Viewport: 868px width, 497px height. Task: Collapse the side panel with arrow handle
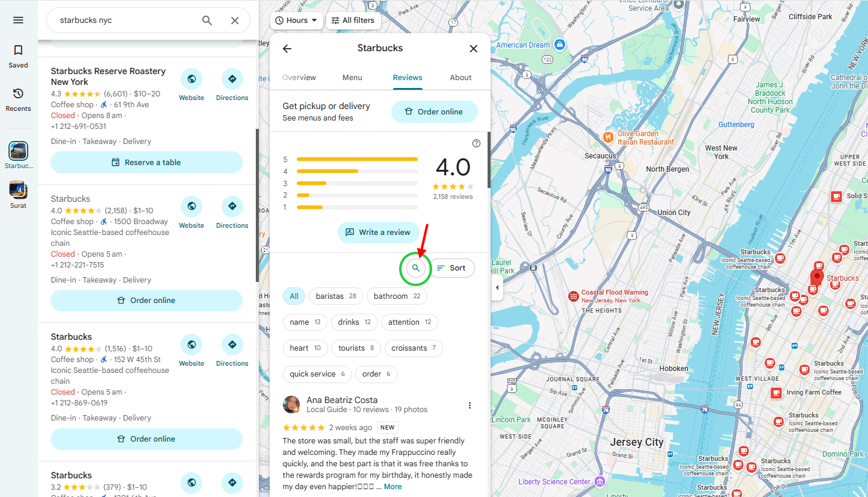click(x=497, y=288)
